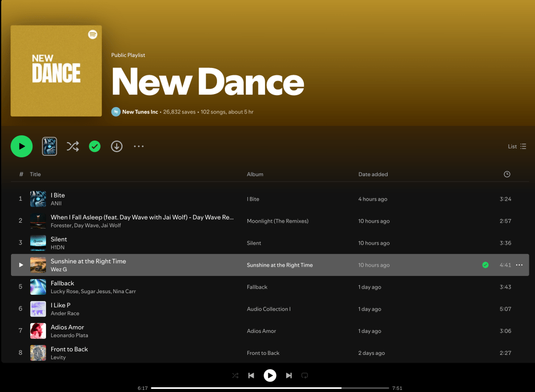This screenshot has height=392, width=535.
Task: Open artist Leonardo Plata
Action: (69, 336)
